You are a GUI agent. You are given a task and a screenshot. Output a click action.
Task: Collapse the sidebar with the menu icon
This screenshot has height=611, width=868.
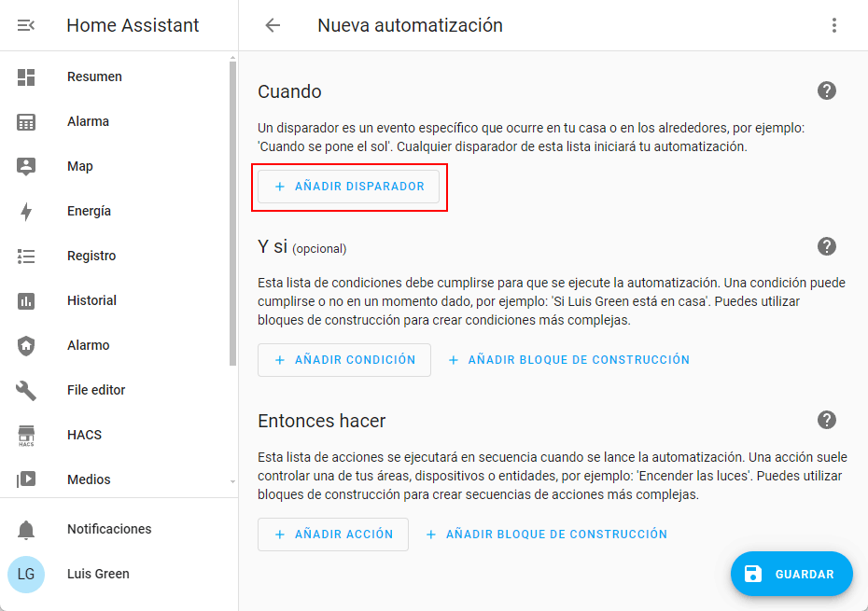coord(26,25)
